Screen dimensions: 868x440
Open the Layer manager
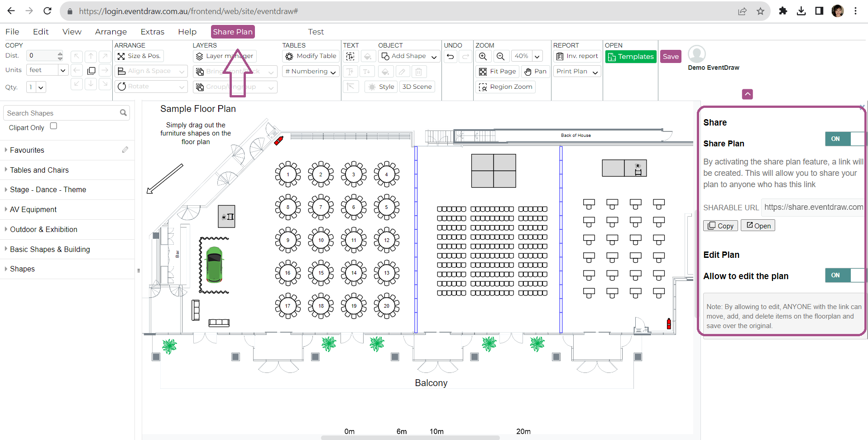(225, 56)
